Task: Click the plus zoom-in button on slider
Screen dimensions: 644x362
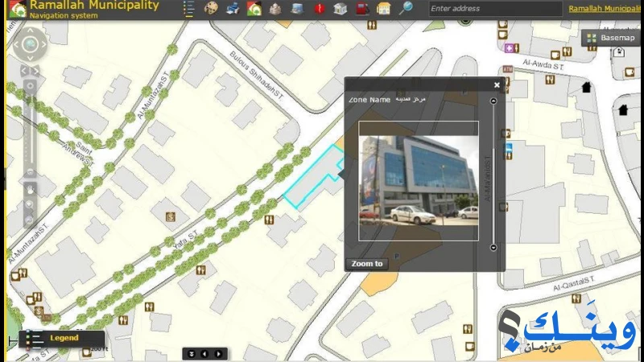Action: click(30, 86)
